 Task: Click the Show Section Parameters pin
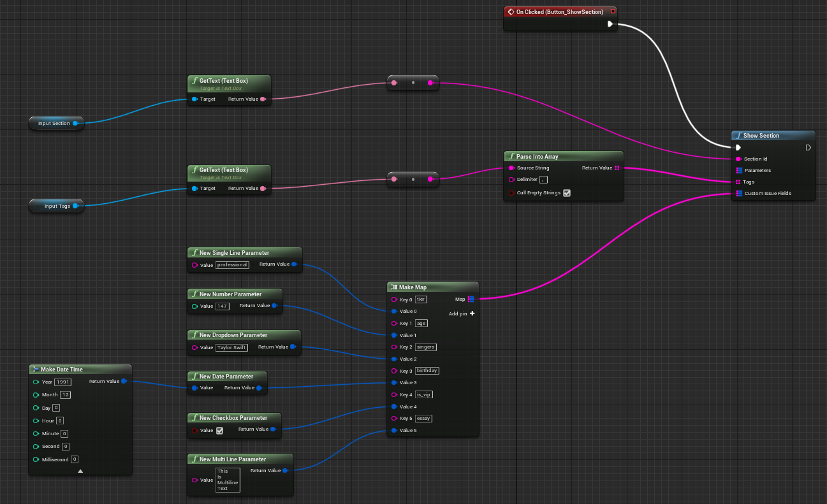pos(738,170)
